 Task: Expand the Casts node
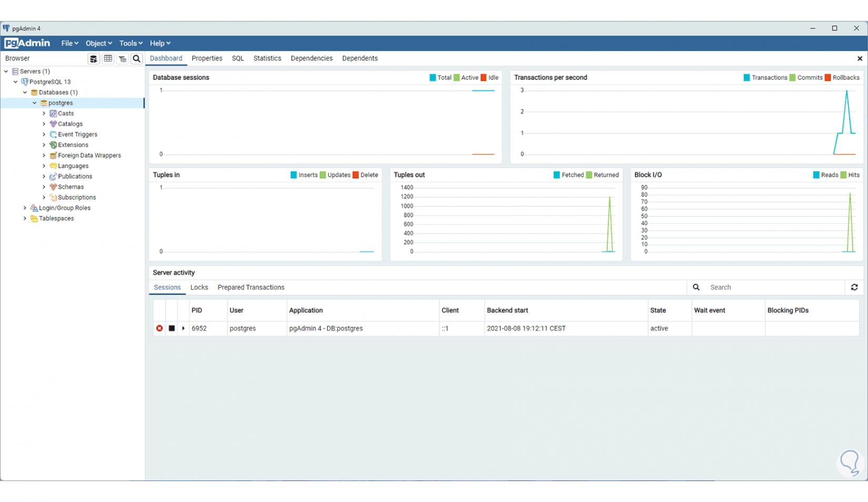tap(44, 113)
